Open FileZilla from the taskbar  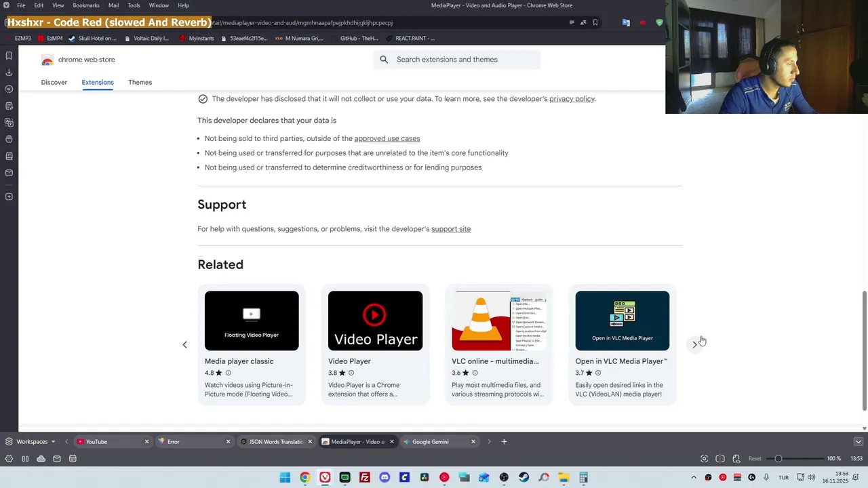tap(365, 477)
